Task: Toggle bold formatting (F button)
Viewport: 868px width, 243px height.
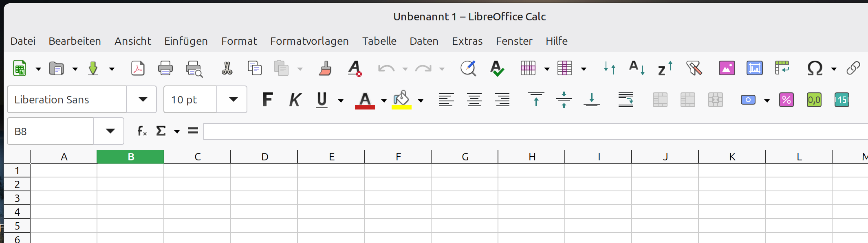Action: coord(267,100)
